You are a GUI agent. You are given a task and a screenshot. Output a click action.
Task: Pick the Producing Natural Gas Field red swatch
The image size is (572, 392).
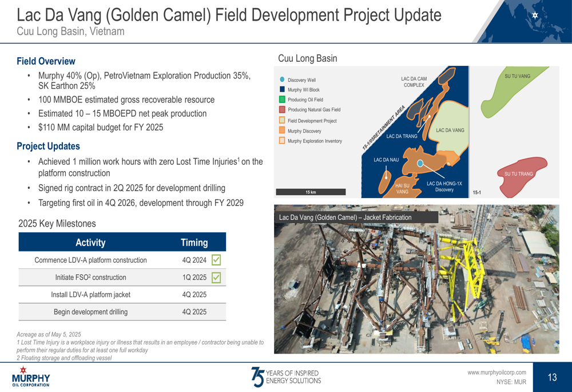point(282,109)
